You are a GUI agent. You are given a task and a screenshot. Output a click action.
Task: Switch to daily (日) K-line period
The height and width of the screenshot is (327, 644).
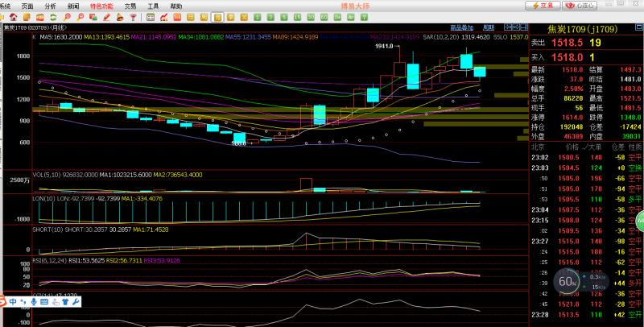[191, 17]
